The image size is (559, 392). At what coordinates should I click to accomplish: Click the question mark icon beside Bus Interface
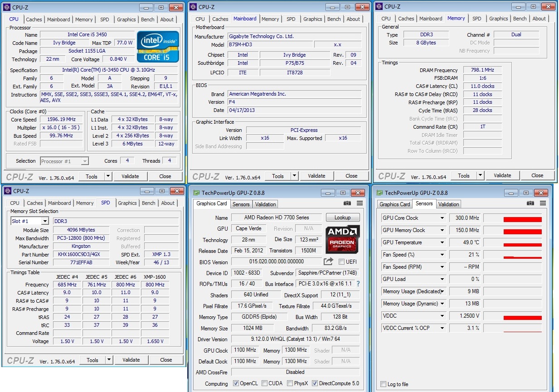coord(358,284)
